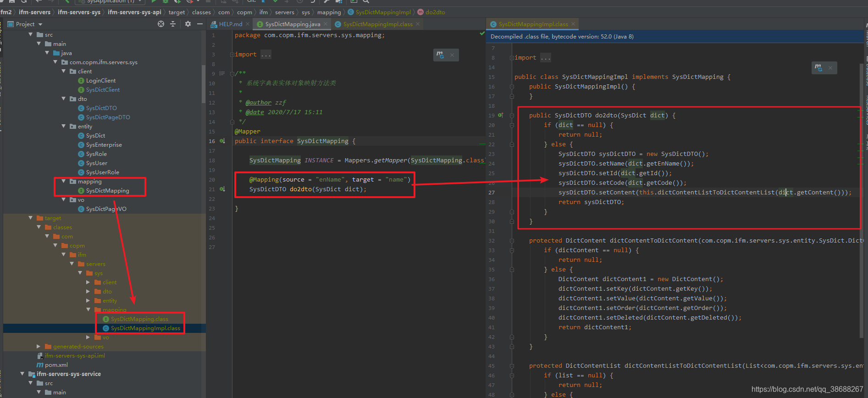Open the Project view dropdown
868x398 pixels.
[x=40, y=24]
